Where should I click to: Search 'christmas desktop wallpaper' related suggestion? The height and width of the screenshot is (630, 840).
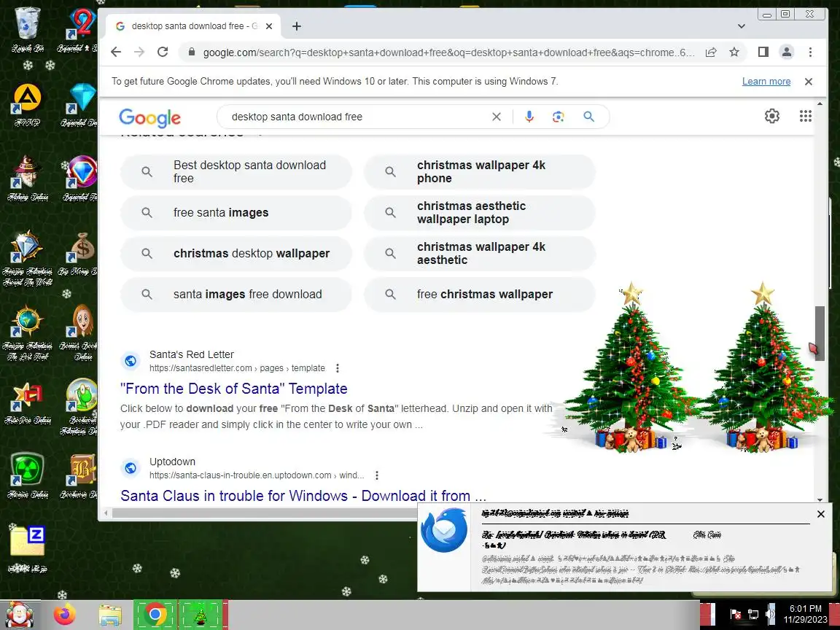(x=236, y=254)
